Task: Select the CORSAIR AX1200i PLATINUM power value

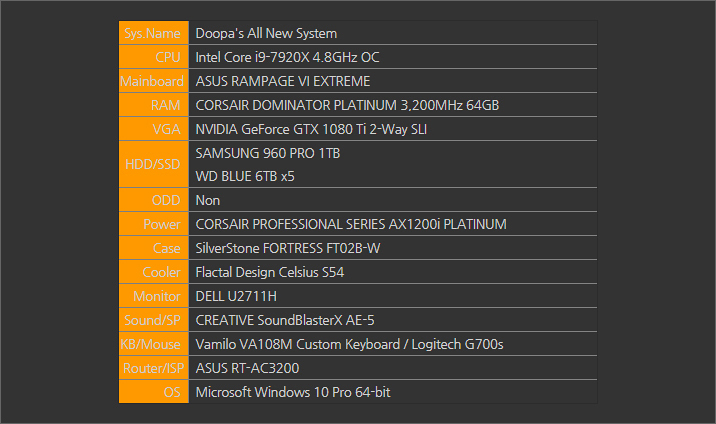Action: tap(351, 224)
